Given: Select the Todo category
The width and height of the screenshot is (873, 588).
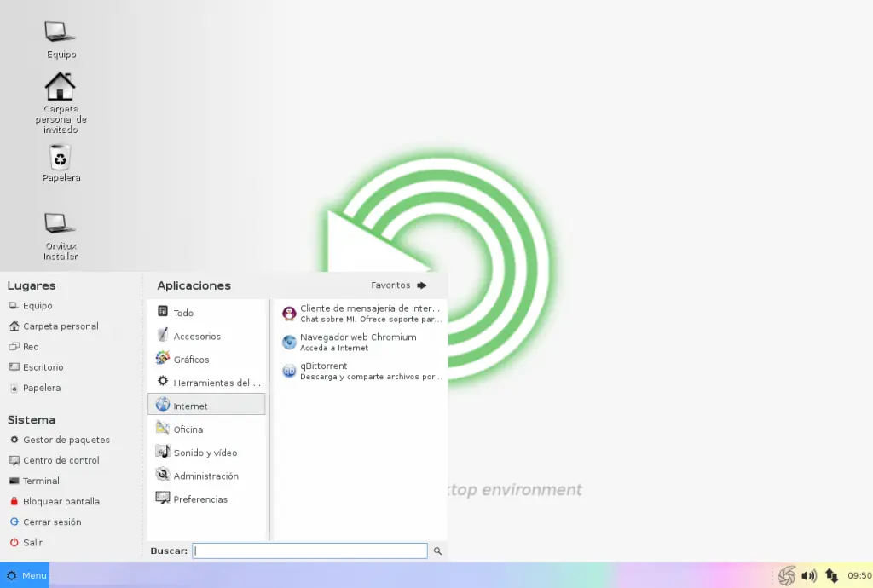Looking at the screenshot, I should pyautogui.click(x=206, y=312).
